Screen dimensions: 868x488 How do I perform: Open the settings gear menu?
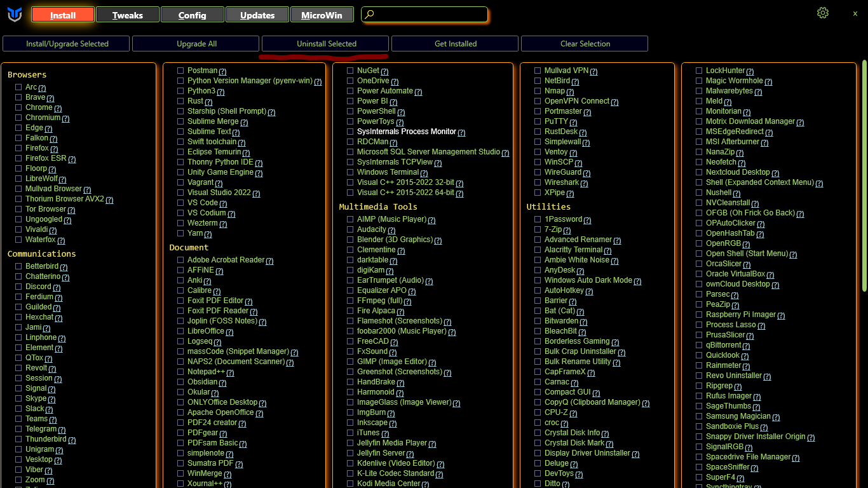tap(823, 13)
